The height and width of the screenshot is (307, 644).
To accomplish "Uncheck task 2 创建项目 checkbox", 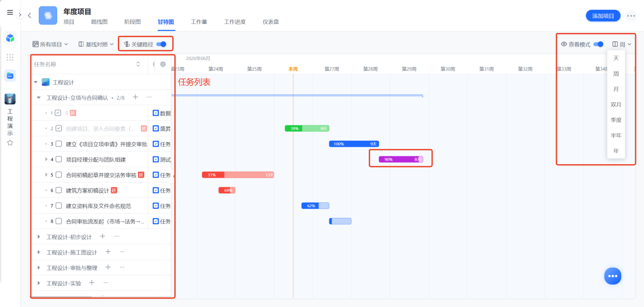I will pos(59,129).
